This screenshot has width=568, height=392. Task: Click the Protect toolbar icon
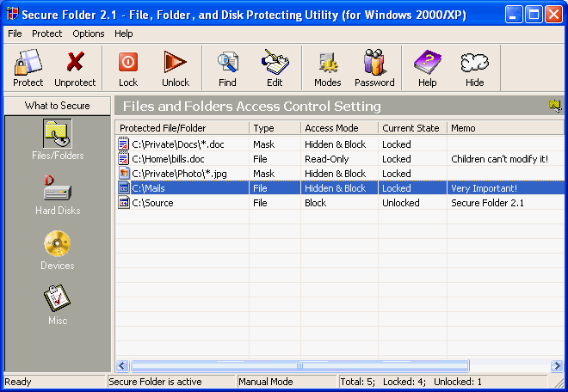tap(28, 62)
